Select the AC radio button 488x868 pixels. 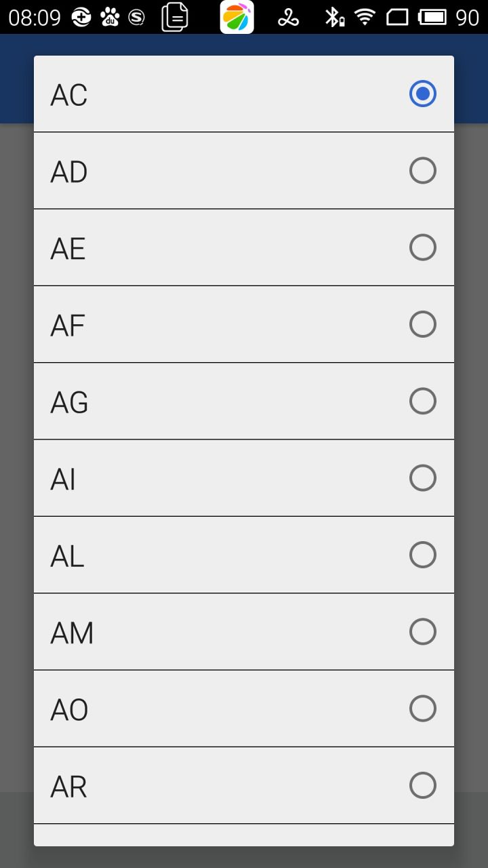pyautogui.click(x=423, y=94)
